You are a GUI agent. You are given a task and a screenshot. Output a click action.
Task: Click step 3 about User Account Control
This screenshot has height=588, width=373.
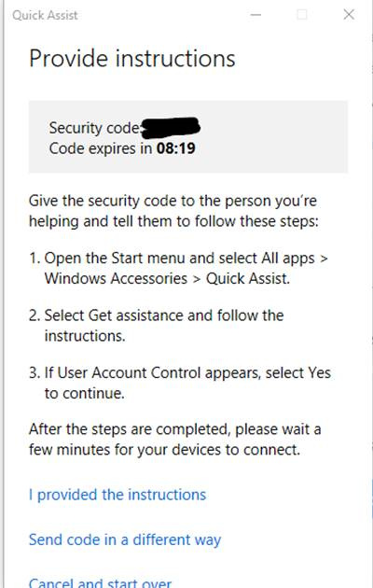[180, 383]
